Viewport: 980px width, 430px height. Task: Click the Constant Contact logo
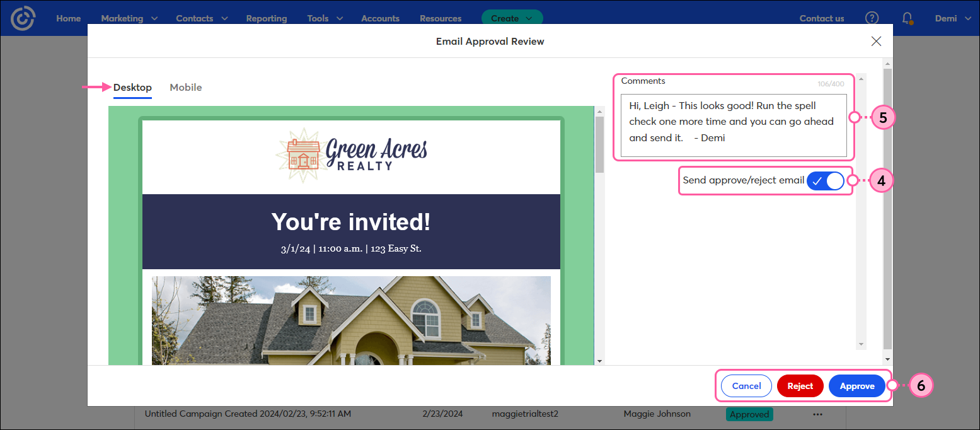click(x=23, y=18)
